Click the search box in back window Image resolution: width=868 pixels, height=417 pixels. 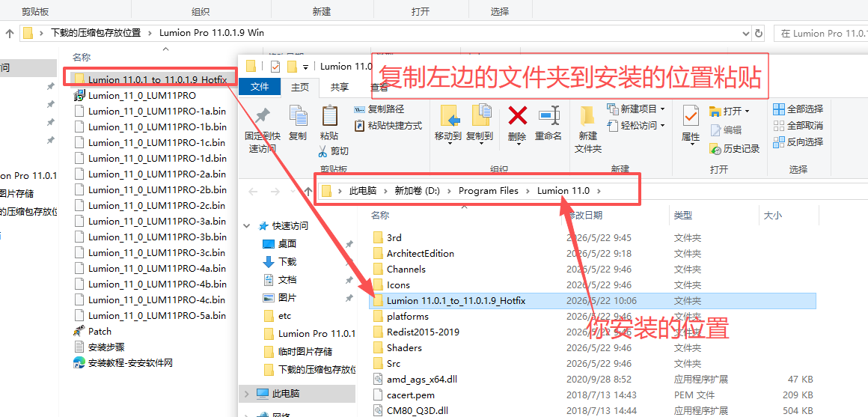(x=820, y=33)
